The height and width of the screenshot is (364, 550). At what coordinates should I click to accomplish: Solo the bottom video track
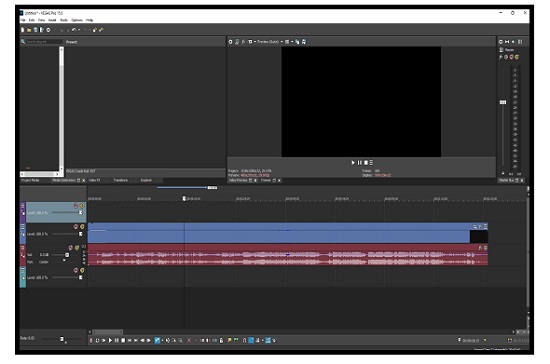82,270
